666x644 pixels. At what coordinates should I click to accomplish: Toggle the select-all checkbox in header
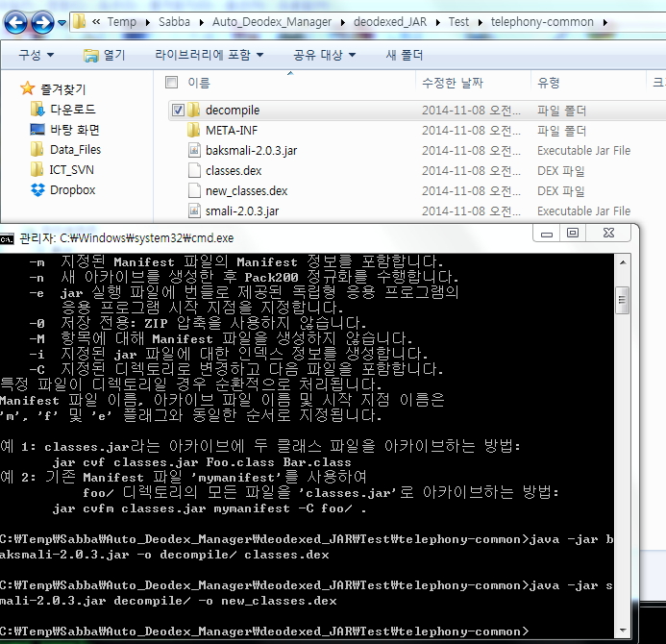(172, 82)
